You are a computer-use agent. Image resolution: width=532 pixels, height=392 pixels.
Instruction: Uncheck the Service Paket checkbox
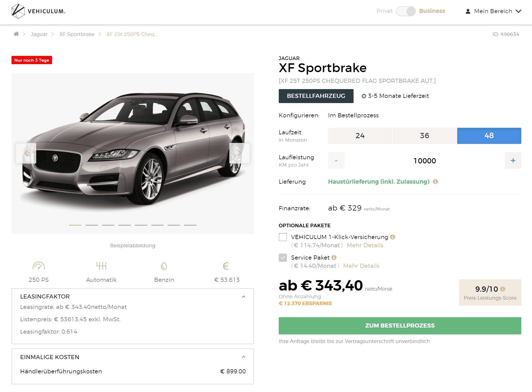point(283,258)
